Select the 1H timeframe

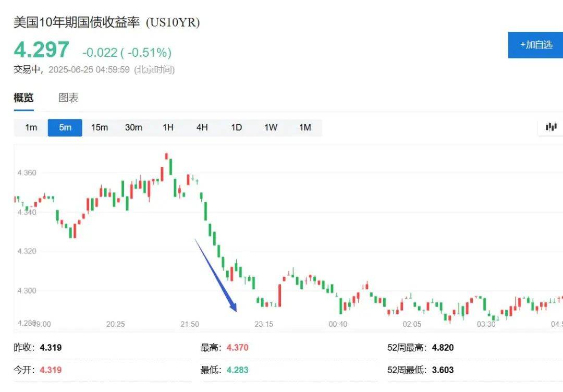coord(167,127)
